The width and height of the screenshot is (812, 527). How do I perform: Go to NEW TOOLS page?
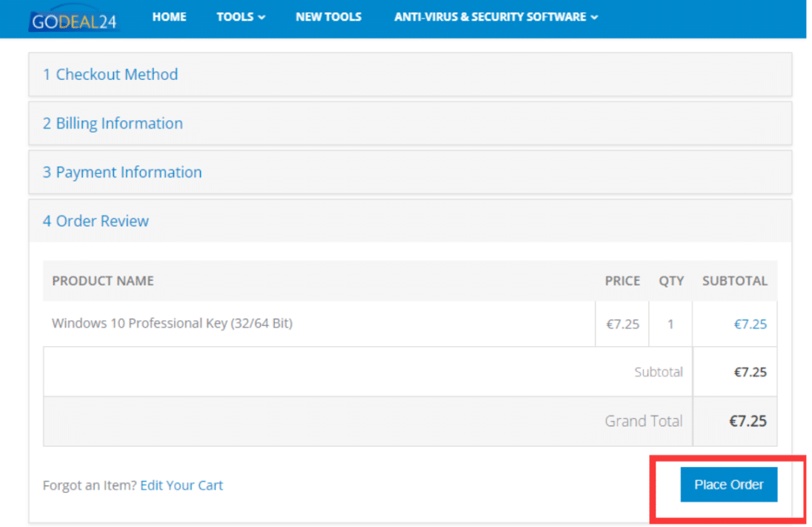pos(328,17)
